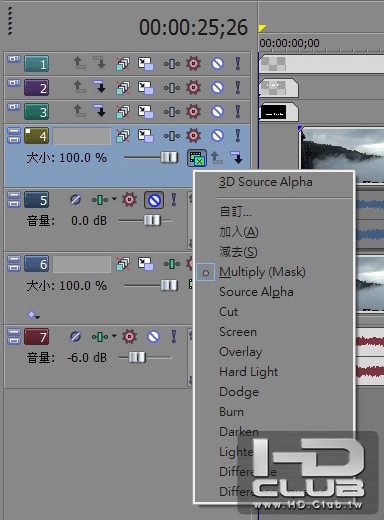Unmute audio track 5

[x=154, y=200]
